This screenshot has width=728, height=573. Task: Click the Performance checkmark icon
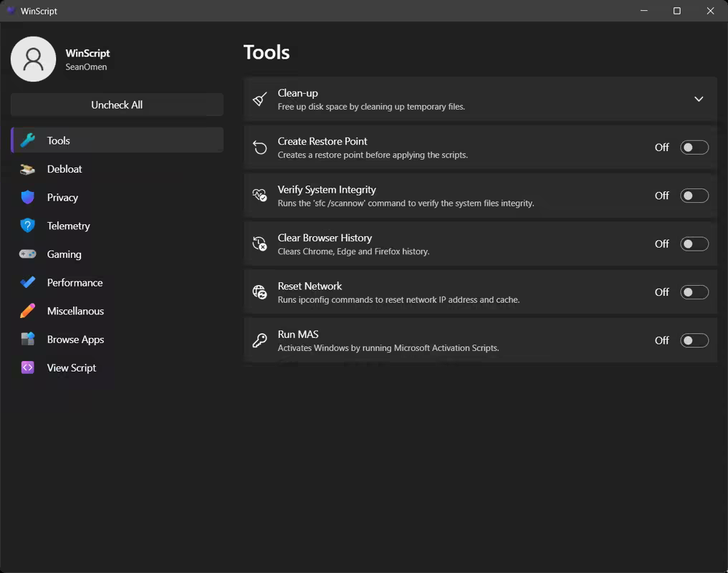27,282
